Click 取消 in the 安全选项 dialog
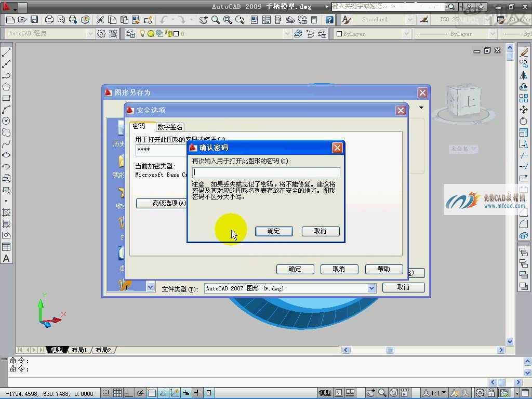This screenshot has width=532, height=399. tap(339, 269)
